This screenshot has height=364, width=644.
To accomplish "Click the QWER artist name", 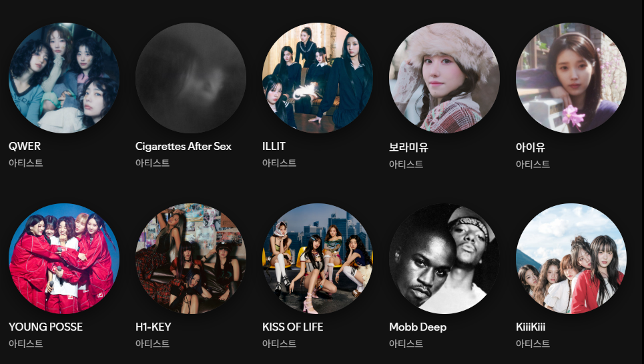I will (x=25, y=146).
